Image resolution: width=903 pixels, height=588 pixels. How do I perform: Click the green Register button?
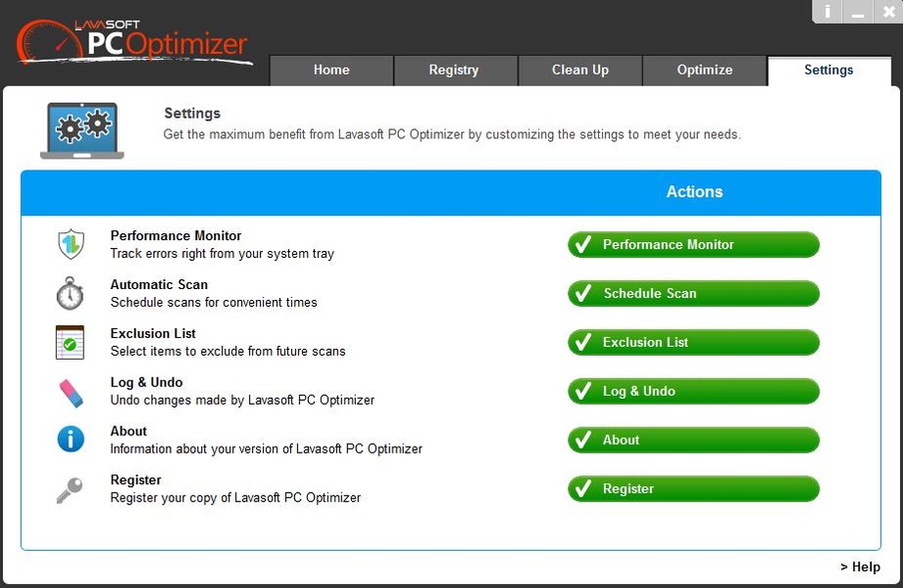coord(693,490)
